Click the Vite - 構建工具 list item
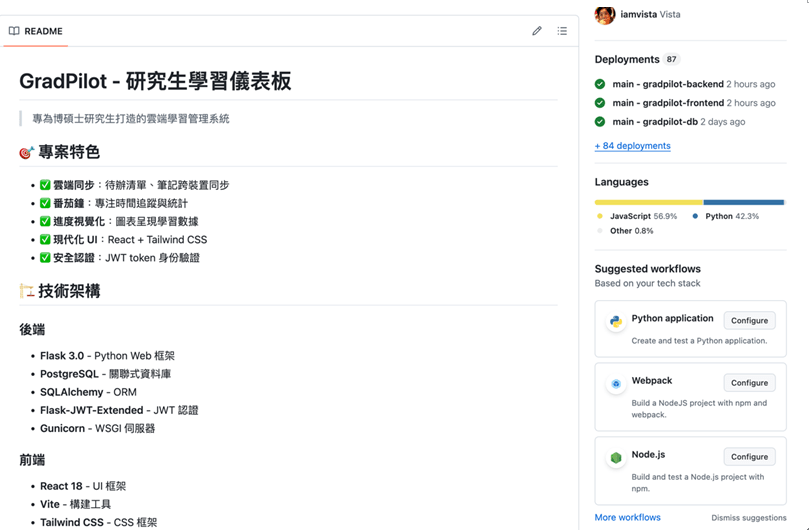This screenshot has width=809, height=530. (75, 504)
